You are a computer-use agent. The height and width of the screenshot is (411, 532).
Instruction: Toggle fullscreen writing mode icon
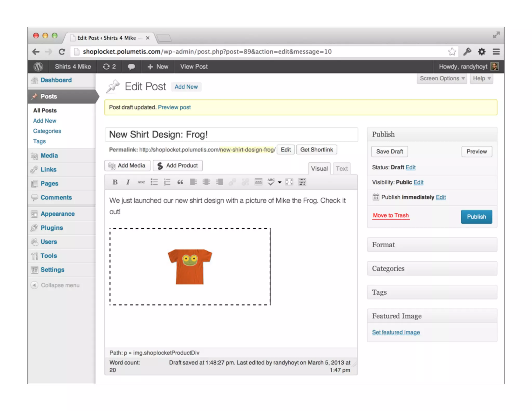(289, 182)
